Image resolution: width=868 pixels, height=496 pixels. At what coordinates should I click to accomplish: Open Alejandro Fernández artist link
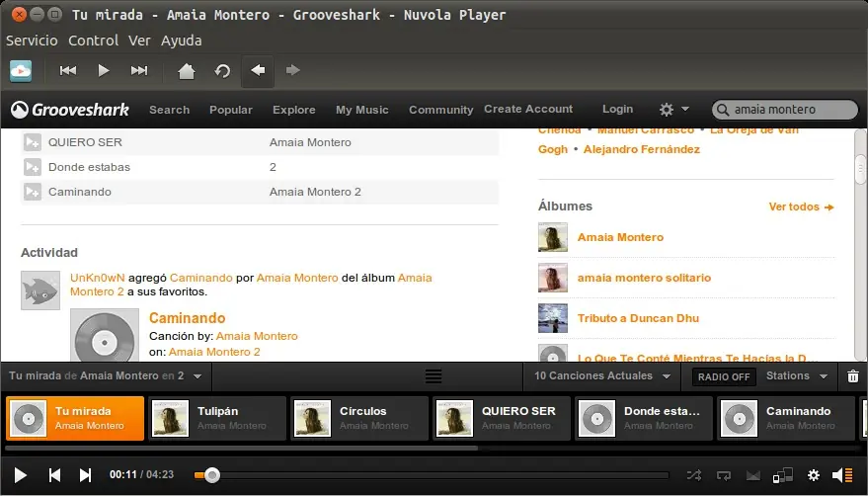pyautogui.click(x=642, y=149)
